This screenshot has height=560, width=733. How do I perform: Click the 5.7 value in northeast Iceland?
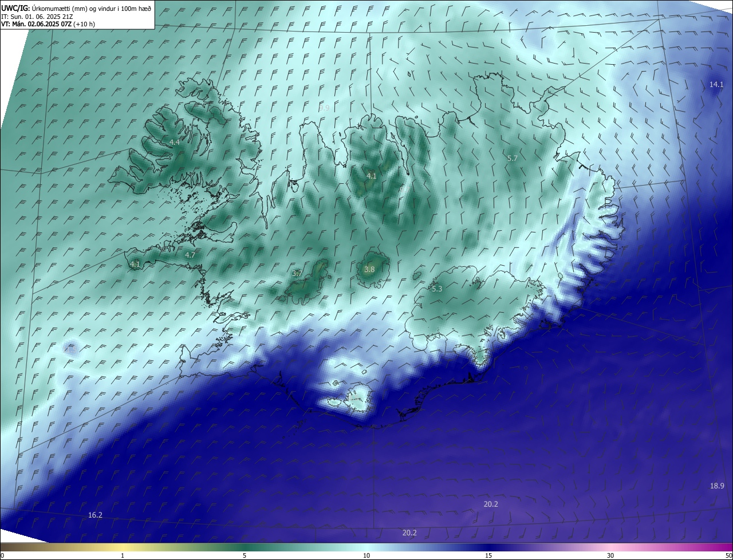tap(513, 158)
